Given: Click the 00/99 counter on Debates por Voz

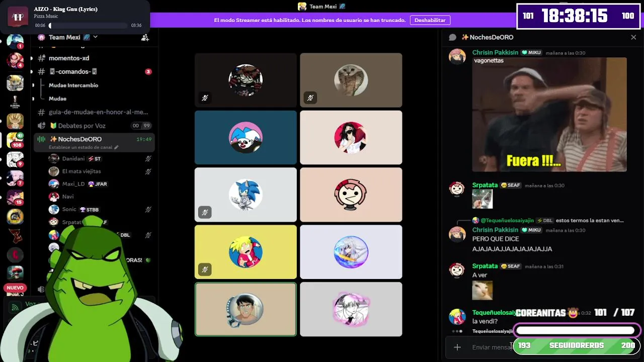Looking at the screenshot, I should pos(141,126).
